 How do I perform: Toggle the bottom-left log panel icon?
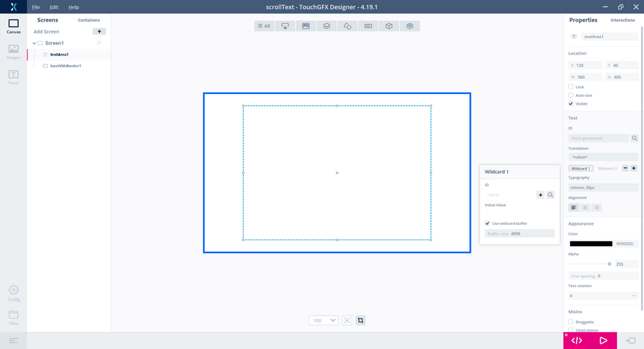(13, 340)
